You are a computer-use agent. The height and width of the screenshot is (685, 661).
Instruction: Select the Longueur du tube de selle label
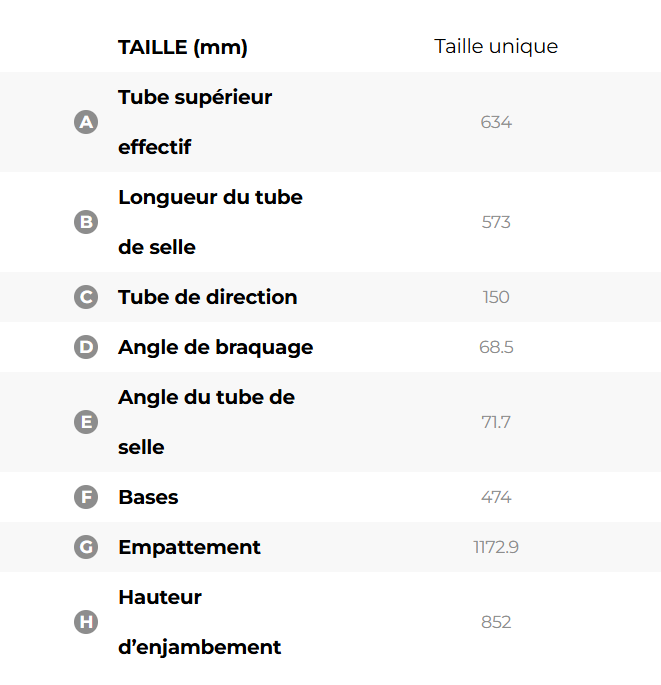tap(210, 222)
